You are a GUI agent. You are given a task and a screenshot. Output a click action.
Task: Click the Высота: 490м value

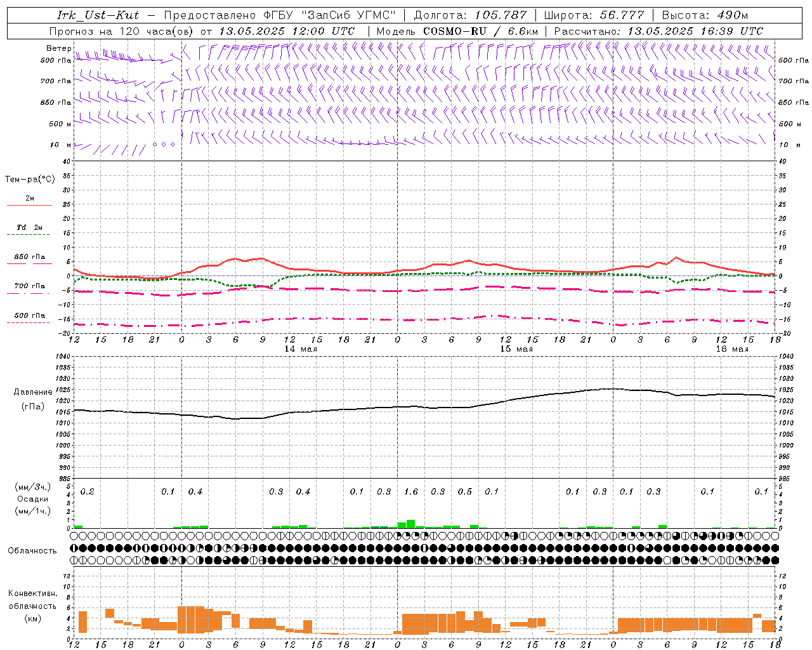[705, 15]
